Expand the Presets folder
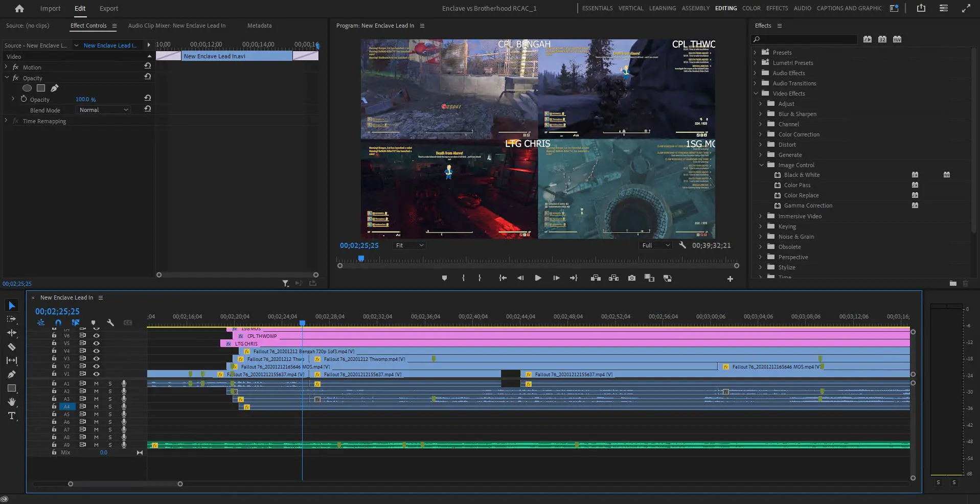The image size is (980, 504). point(755,52)
